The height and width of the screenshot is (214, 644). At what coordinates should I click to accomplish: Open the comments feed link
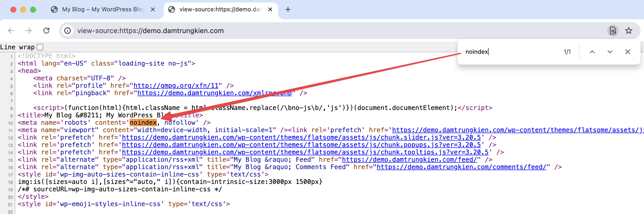[x=462, y=167]
